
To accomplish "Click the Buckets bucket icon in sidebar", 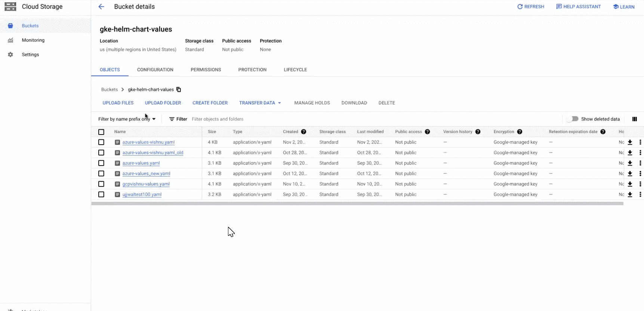I will pos(10,26).
